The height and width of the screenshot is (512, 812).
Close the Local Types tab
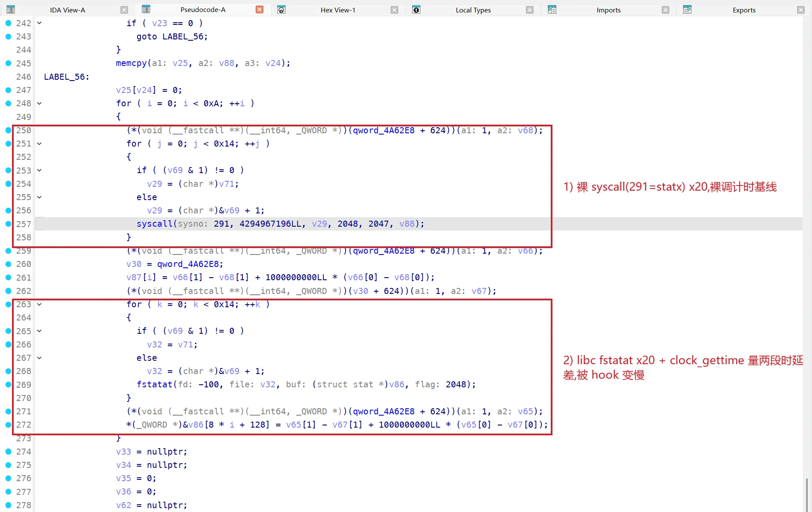pos(530,10)
